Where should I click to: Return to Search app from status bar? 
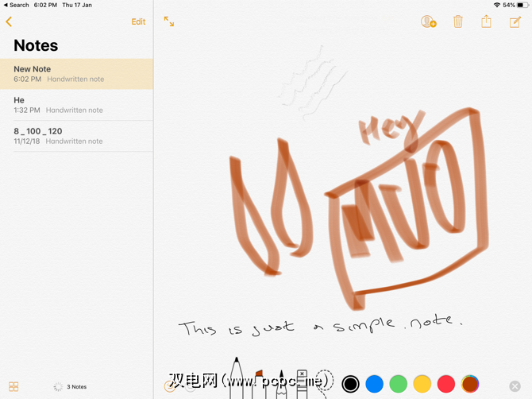(16, 5)
